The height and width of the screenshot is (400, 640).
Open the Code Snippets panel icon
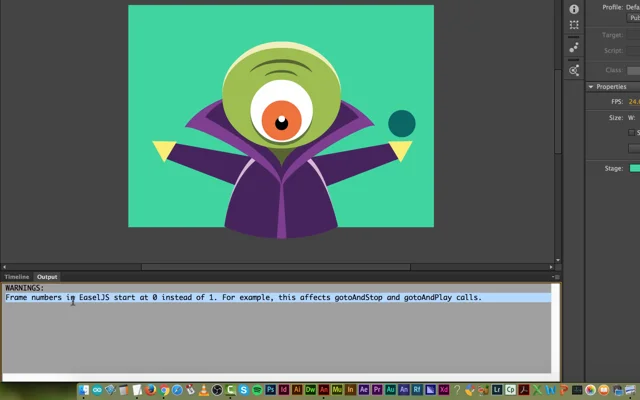pyautogui.click(x=574, y=71)
